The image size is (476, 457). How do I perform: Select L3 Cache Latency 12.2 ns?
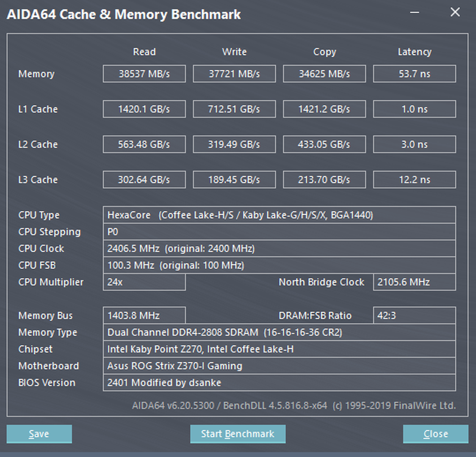click(414, 179)
